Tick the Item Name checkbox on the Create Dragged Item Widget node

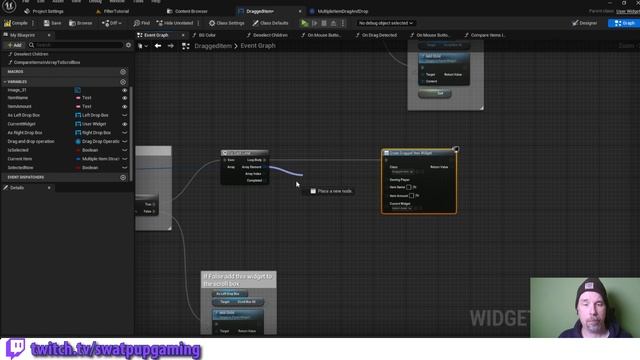(409, 187)
